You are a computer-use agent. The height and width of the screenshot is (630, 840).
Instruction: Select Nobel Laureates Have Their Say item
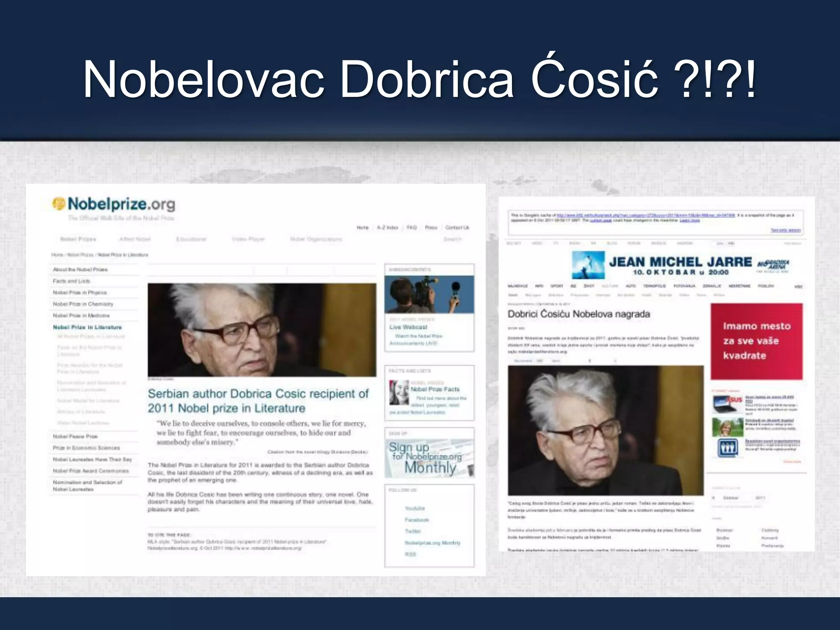[x=92, y=459]
